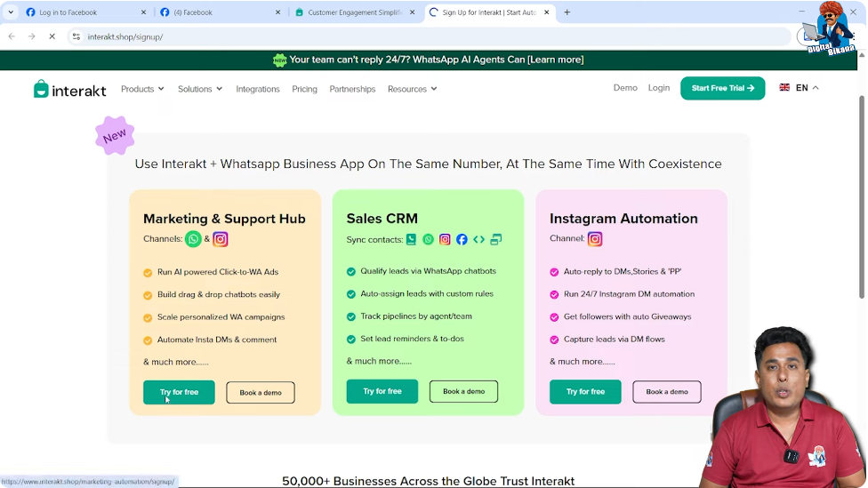Image resolution: width=868 pixels, height=488 pixels.
Task: Click the phone contacts icon in Sales CRM
Action: 411,240
